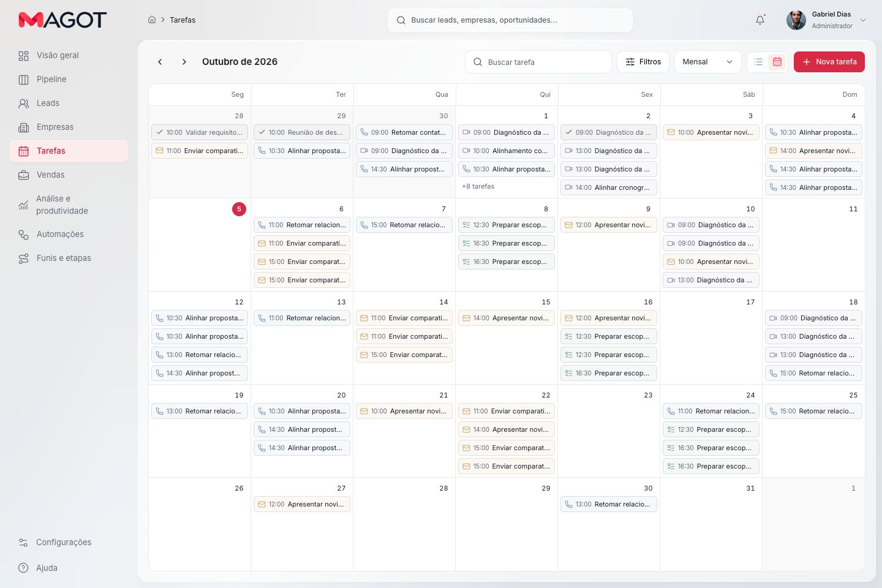
Task: Open Pipeline in sidebar
Action: coord(69,80)
